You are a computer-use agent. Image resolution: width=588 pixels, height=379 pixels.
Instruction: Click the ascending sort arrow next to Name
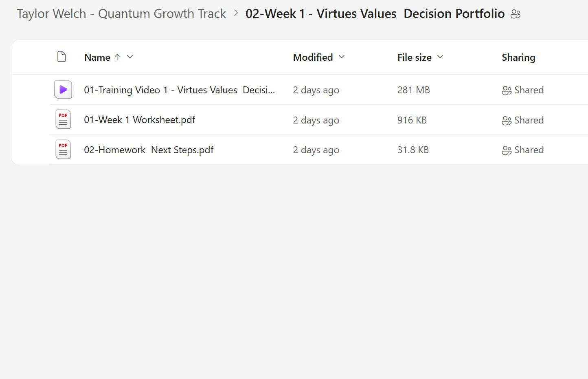point(117,57)
